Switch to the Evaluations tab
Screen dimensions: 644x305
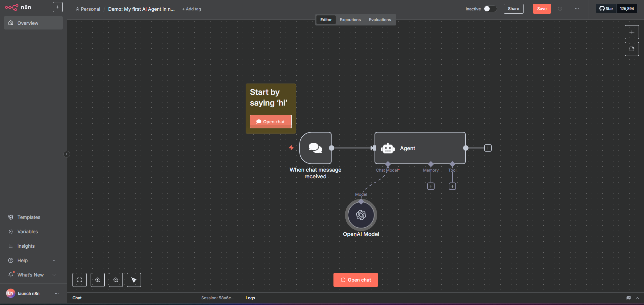pos(380,20)
